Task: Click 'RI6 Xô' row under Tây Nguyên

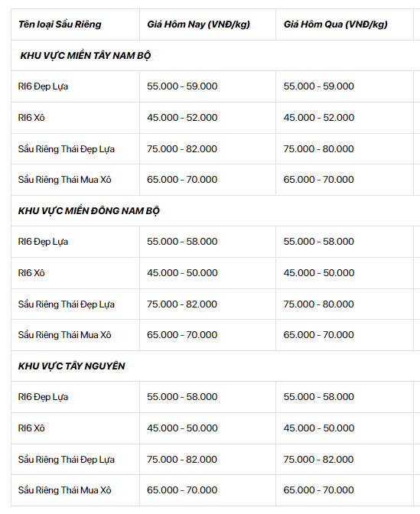Action: coord(31,428)
